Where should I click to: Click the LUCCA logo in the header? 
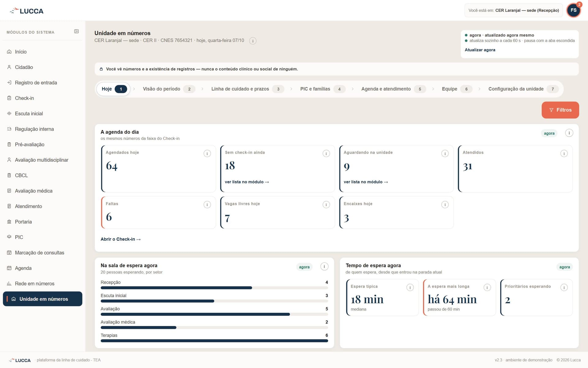point(27,11)
